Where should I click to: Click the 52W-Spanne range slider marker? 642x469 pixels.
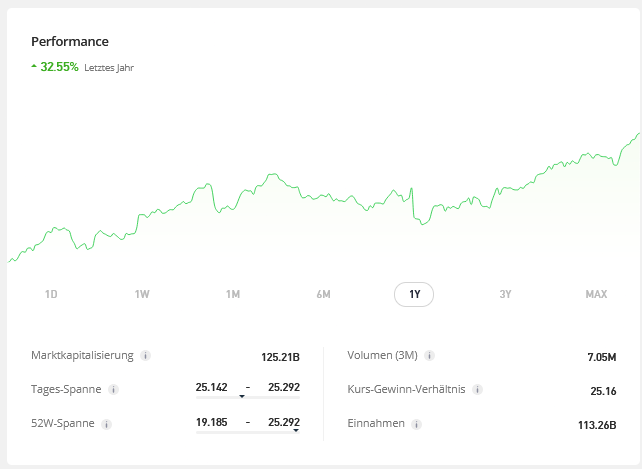coord(296,431)
